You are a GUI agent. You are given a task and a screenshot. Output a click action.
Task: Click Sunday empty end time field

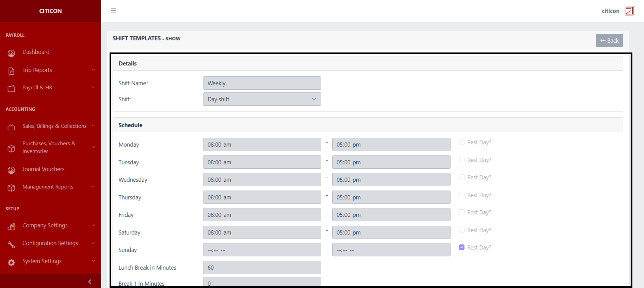pyautogui.click(x=391, y=250)
